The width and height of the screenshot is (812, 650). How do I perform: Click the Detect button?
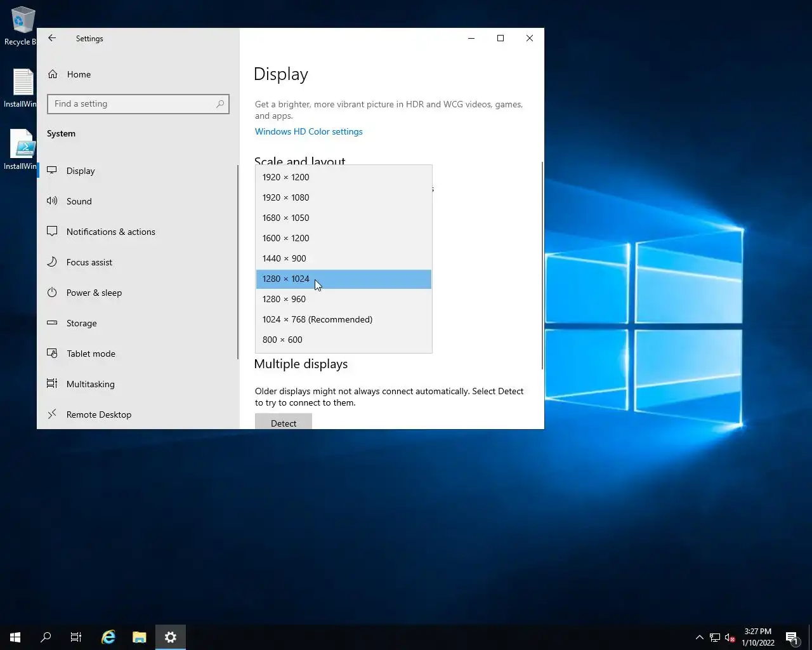pos(284,422)
